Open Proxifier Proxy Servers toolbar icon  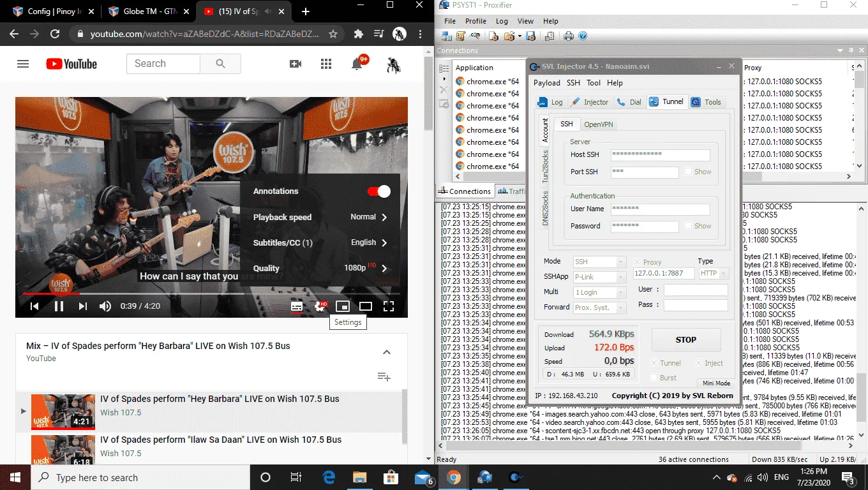(447, 36)
